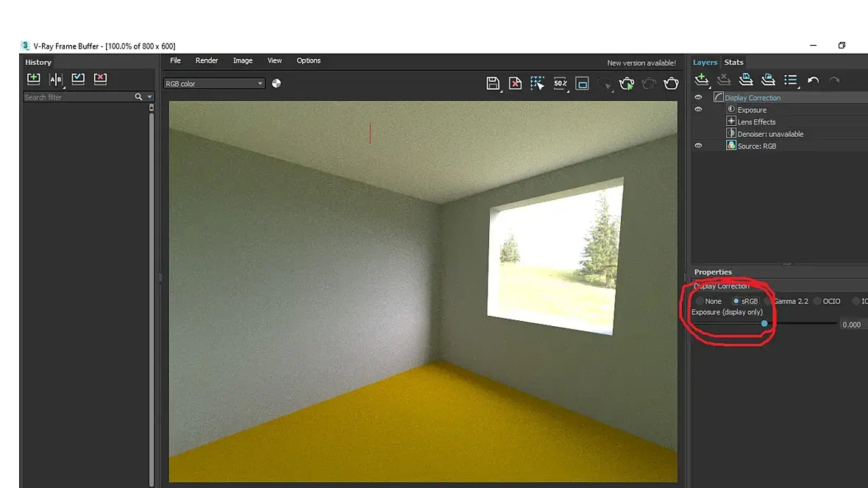Open the View menu
Image resolution: width=868 pixels, height=488 pixels.
pyautogui.click(x=274, y=60)
